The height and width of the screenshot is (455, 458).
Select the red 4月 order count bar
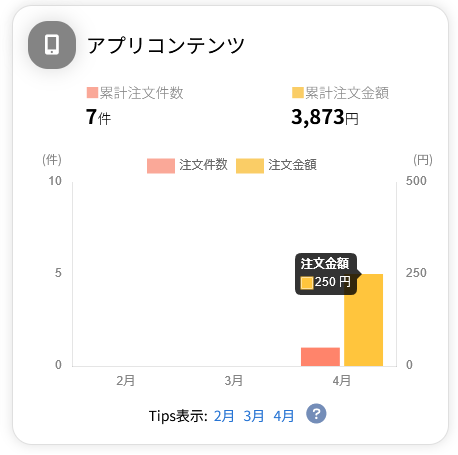[320, 357]
